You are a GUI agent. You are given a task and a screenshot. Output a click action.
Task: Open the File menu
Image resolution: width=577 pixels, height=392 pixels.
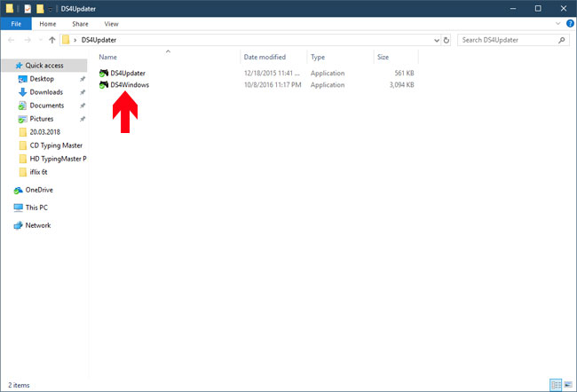pyautogui.click(x=16, y=24)
